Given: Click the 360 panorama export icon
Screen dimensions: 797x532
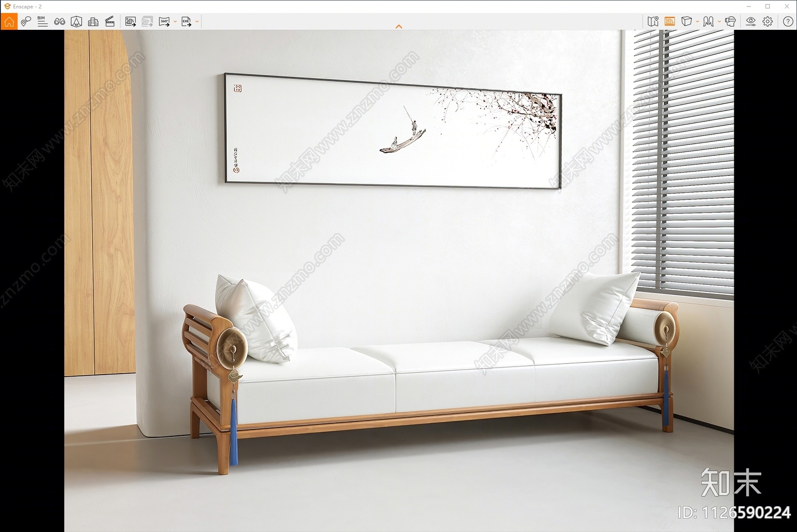Looking at the screenshot, I should (x=164, y=21).
